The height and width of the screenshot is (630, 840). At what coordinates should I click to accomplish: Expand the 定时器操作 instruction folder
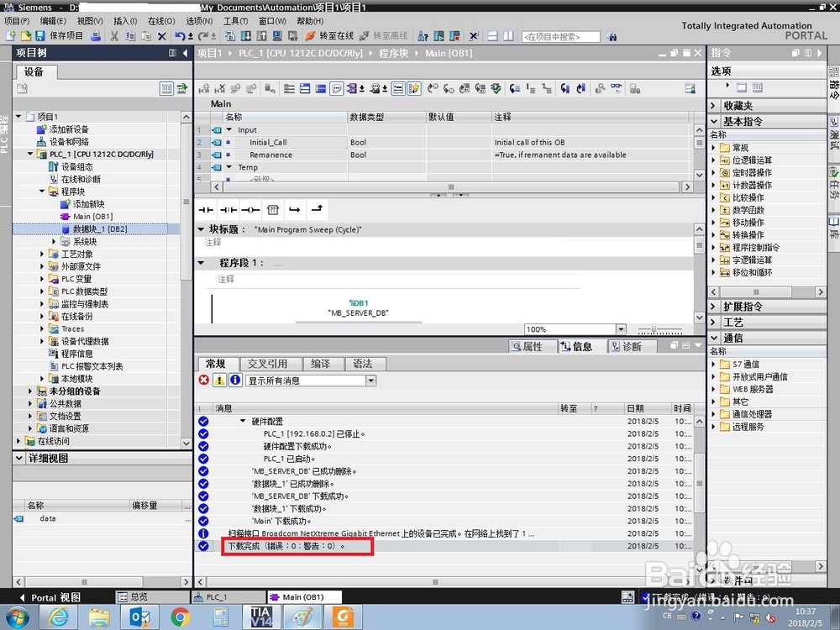713,172
